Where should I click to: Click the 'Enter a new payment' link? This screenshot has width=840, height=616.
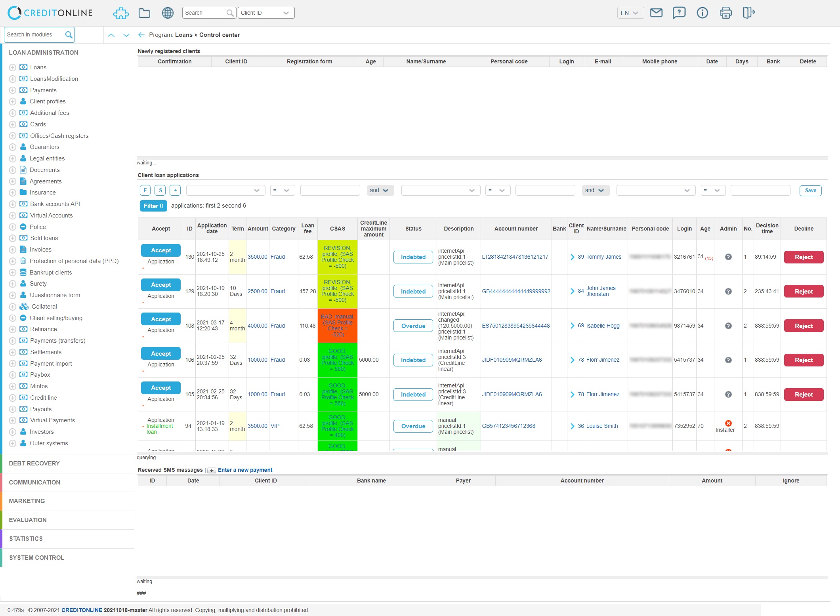click(x=245, y=470)
